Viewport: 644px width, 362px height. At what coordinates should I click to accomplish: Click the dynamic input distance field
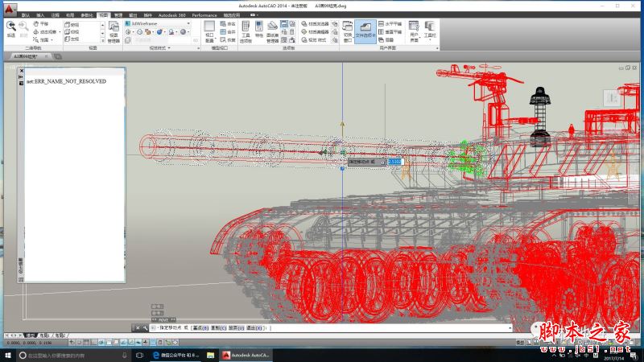tap(395, 162)
